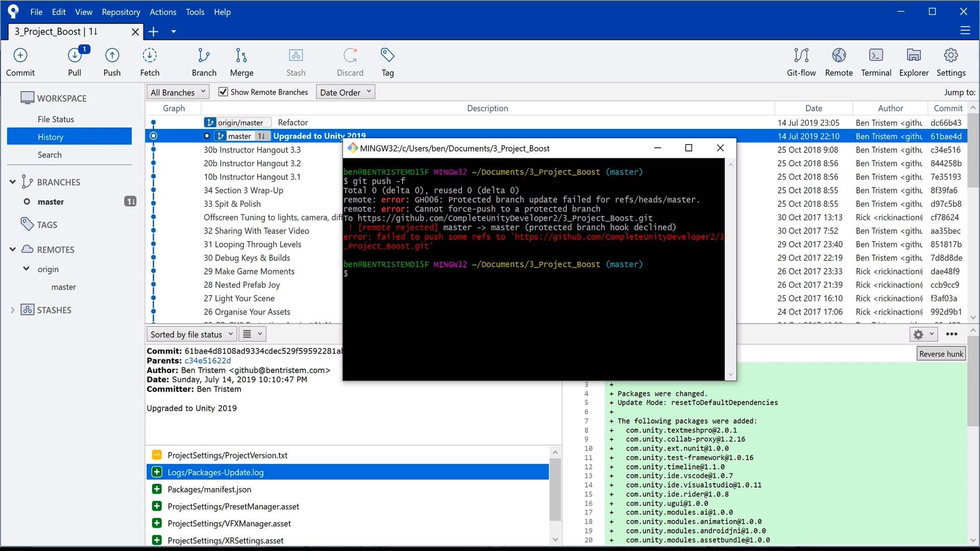Open repository Settings gear
980x551 pixels.
tap(951, 55)
